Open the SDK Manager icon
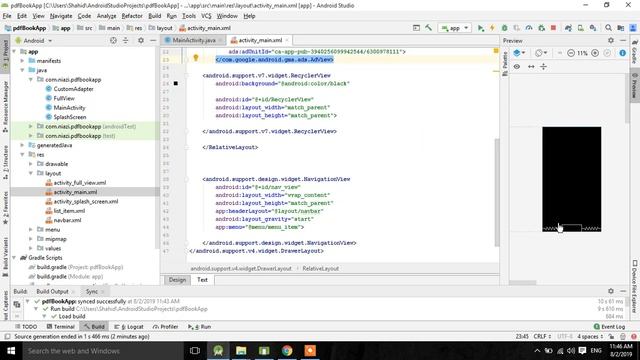The height and width of the screenshot is (360, 640). [x=593, y=28]
